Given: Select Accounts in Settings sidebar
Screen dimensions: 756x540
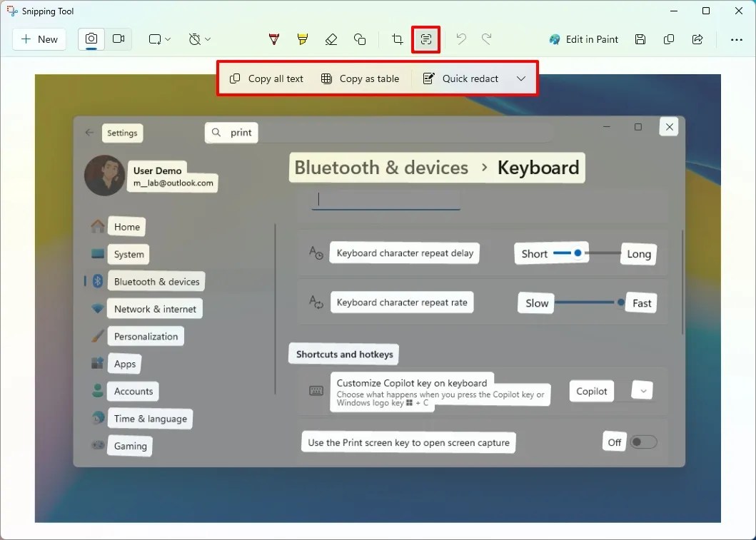Looking at the screenshot, I should (133, 391).
